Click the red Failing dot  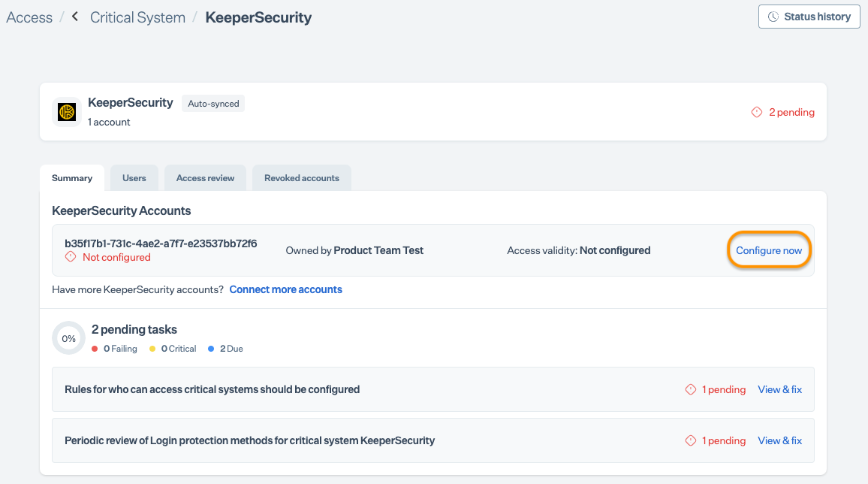click(95, 348)
